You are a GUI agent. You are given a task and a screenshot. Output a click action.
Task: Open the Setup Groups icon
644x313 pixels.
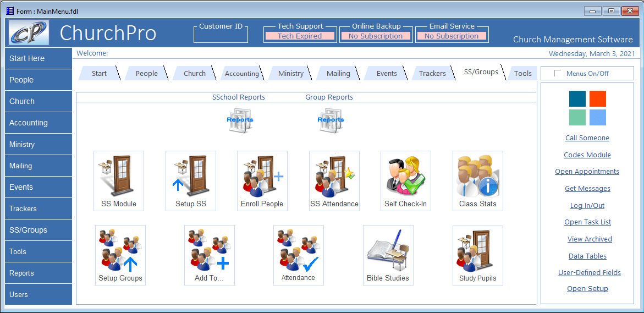click(x=120, y=255)
